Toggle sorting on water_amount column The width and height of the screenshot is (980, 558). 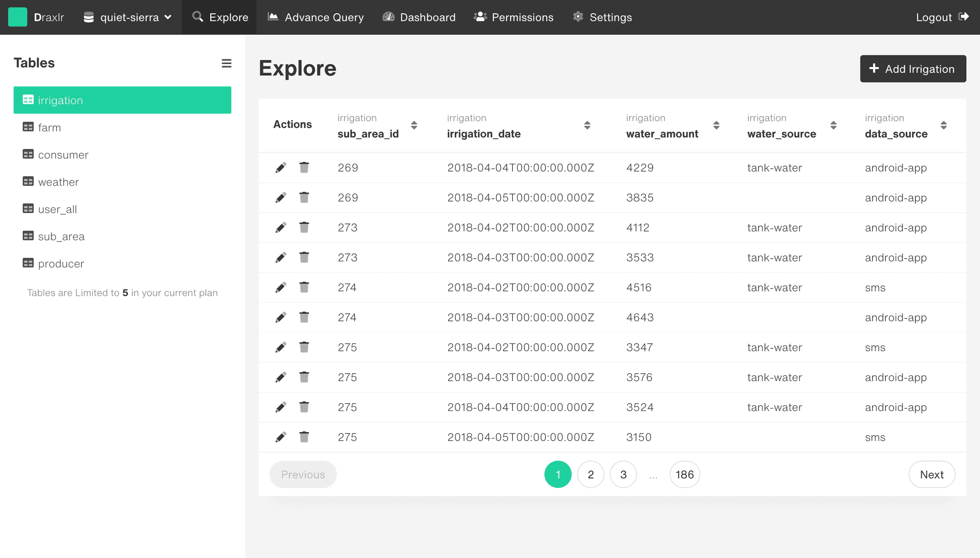click(x=716, y=125)
